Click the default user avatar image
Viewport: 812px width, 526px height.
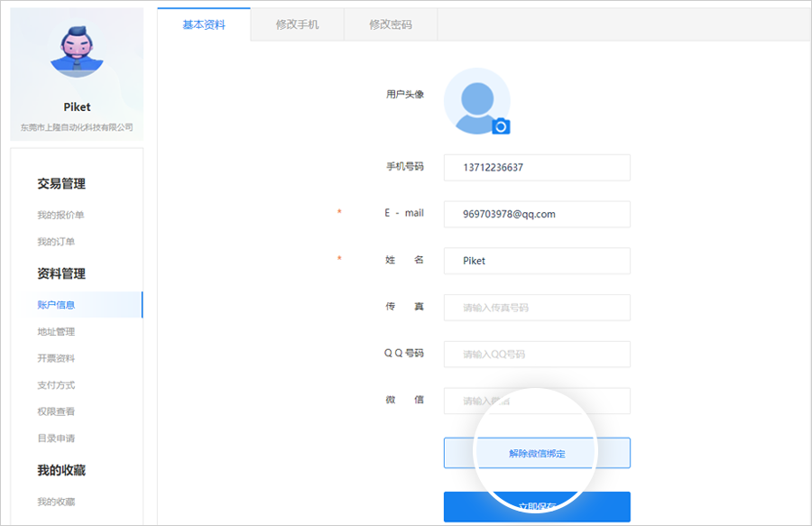[475, 99]
